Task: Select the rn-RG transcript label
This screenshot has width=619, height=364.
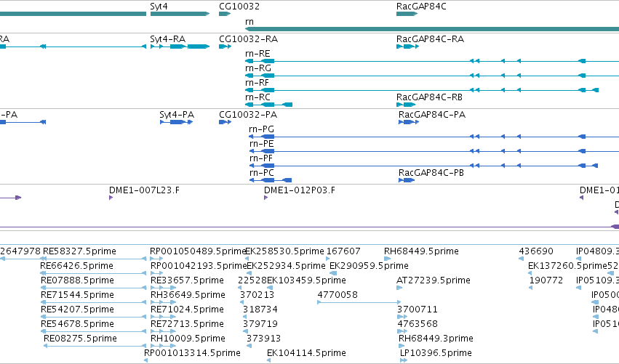Action: [257, 68]
